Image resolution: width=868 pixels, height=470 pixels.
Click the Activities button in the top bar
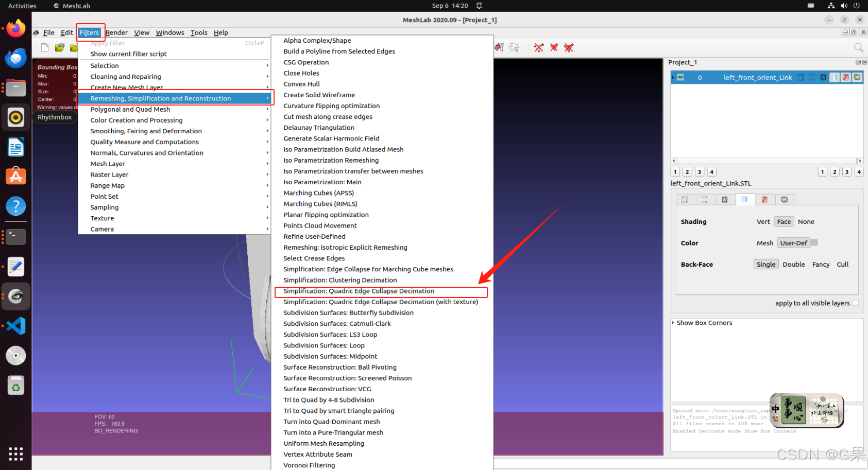click(x=22, y=6)
